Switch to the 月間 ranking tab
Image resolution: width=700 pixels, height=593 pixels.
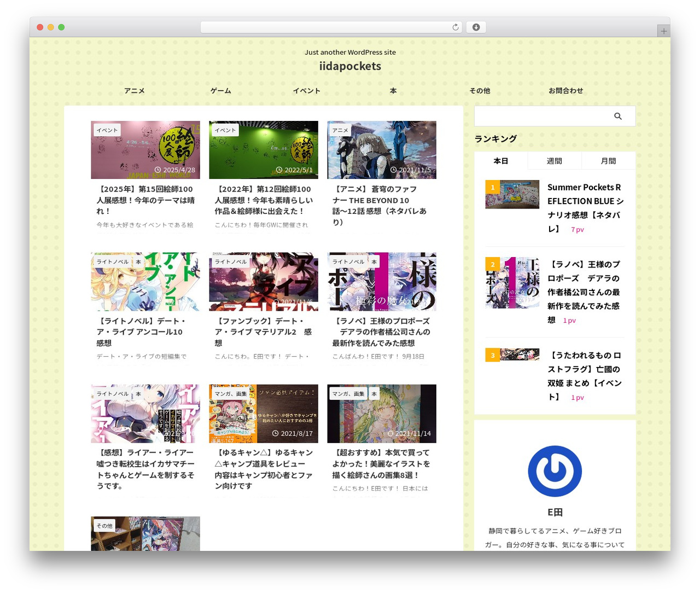608,161
